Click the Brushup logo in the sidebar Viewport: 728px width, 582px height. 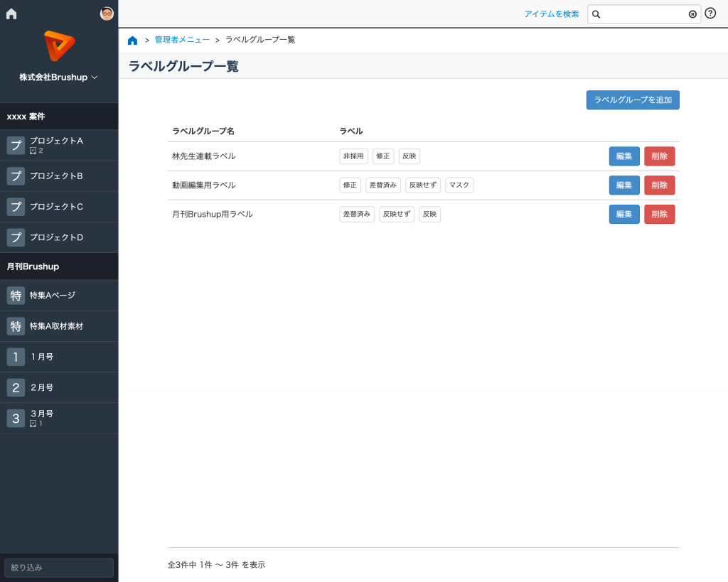pyautogui.click(x=59, y=45)
